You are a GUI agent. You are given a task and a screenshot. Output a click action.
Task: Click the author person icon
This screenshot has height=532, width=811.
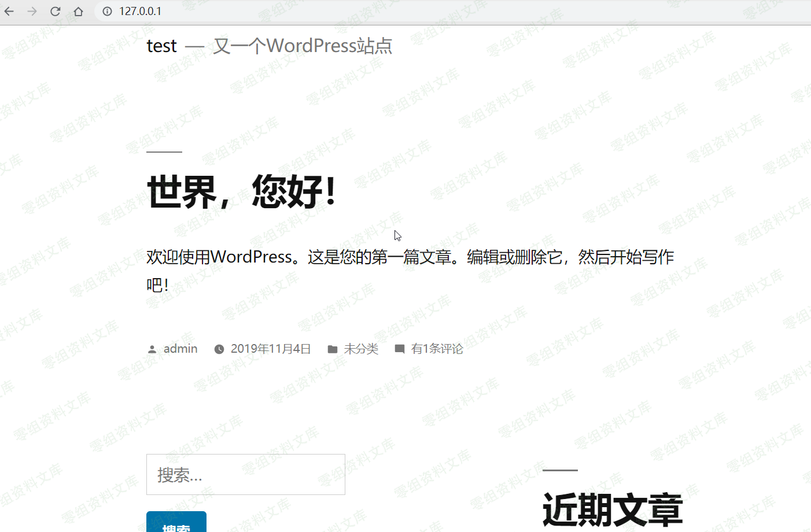152,349
